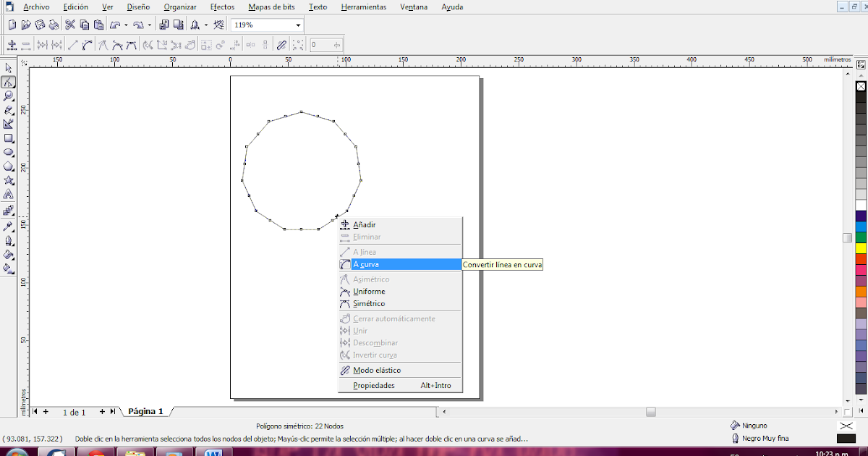This screenshot has height=456, width=868.
Task: Pick the green swatch in the color palette
Action: click(861, 237)
